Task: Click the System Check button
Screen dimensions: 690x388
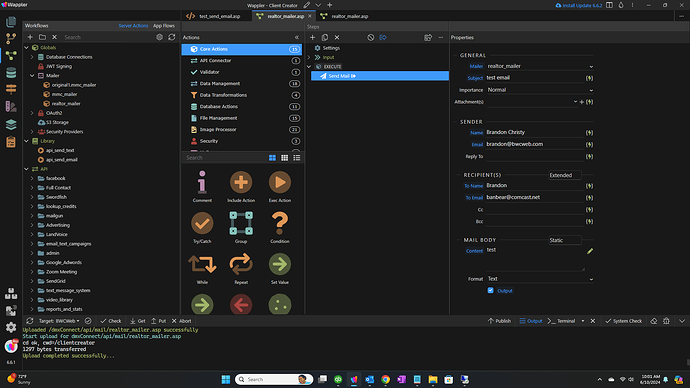Action: [x=623, y=321]
